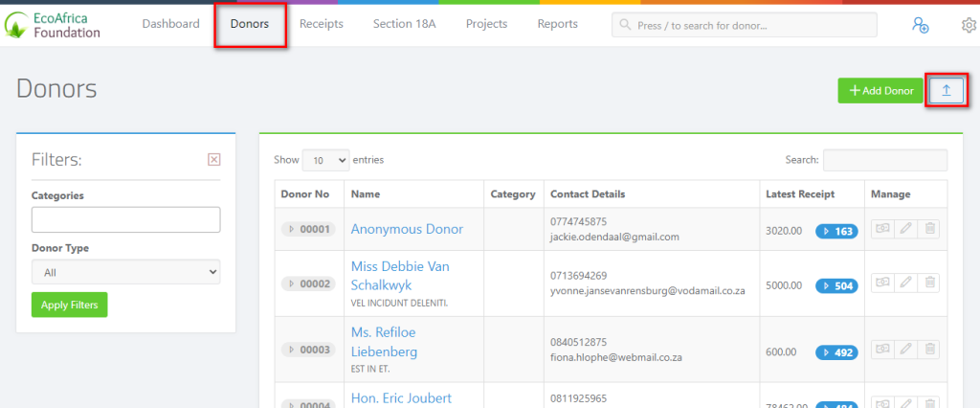Focus the donor search bar in header
980x408 pixels.
tap(745, 25)
